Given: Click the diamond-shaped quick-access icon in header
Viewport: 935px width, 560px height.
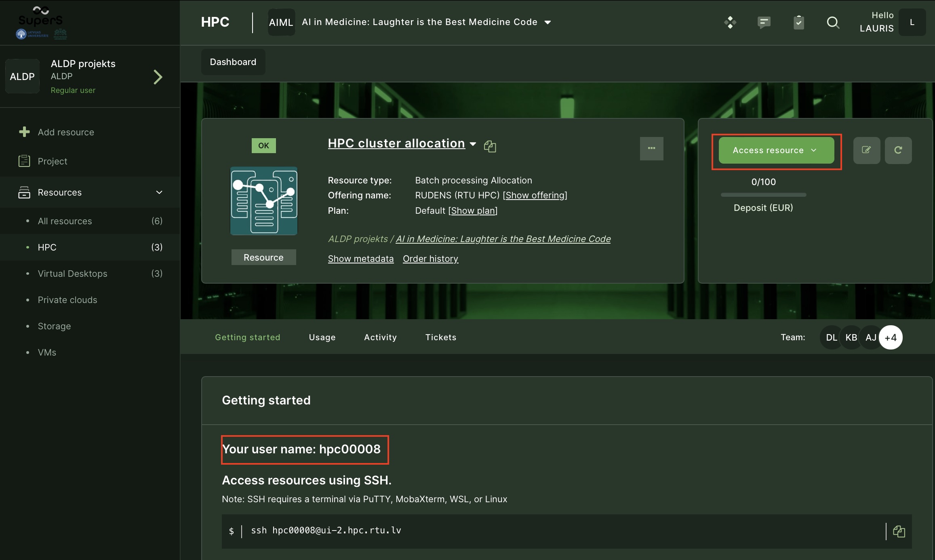Looking at the screenshot, I should tap(730, 22).
